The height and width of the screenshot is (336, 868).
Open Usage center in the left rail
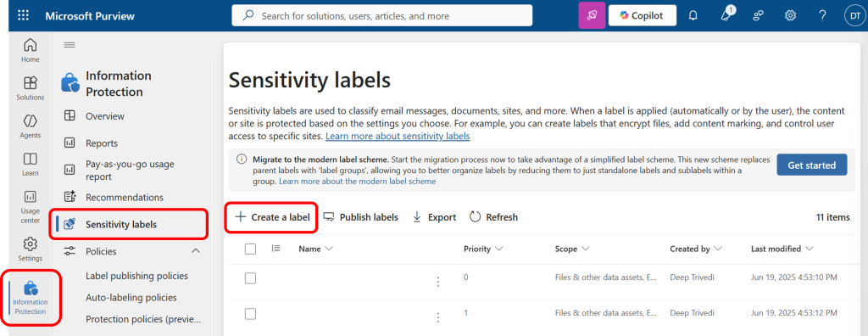[x=31, y=206]
